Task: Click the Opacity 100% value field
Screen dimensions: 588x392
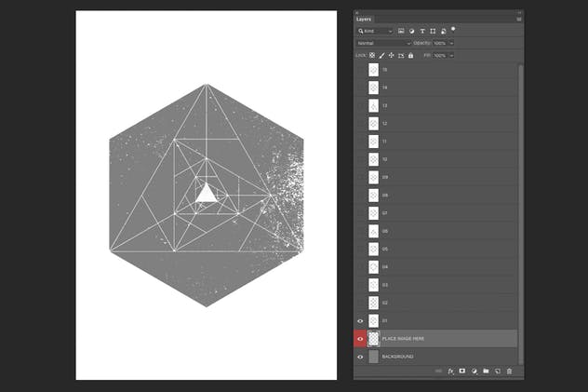Action: (440, 43)
